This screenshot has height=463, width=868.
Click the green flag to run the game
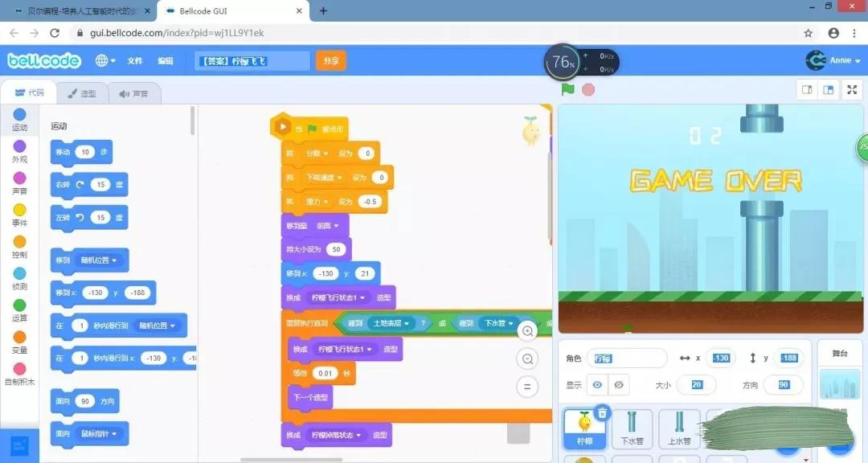click(567, 89)
